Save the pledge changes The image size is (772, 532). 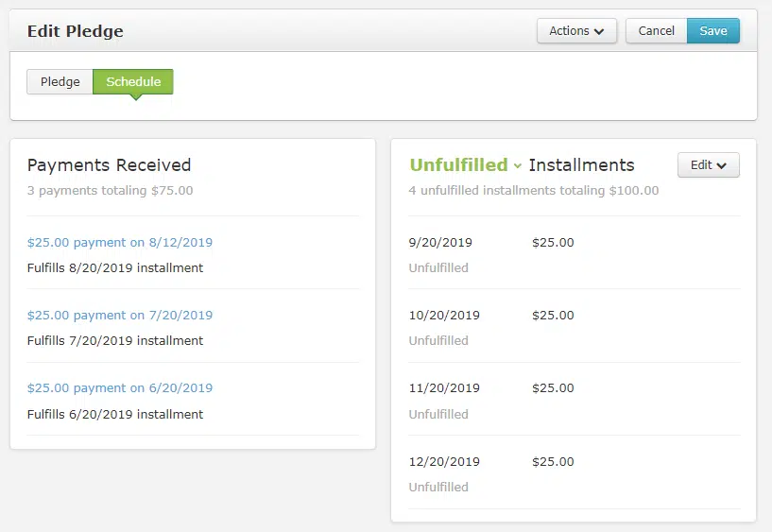coord(713,31)
